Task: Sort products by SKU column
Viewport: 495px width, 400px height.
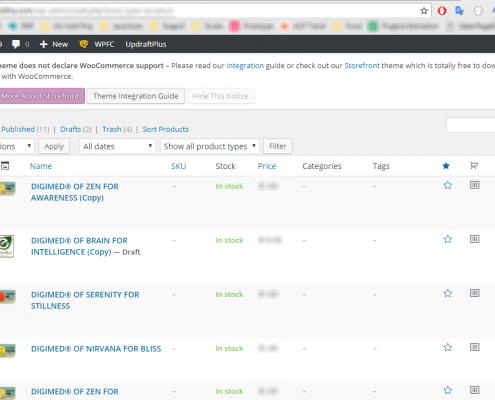Action: click(x=179, y=166)
